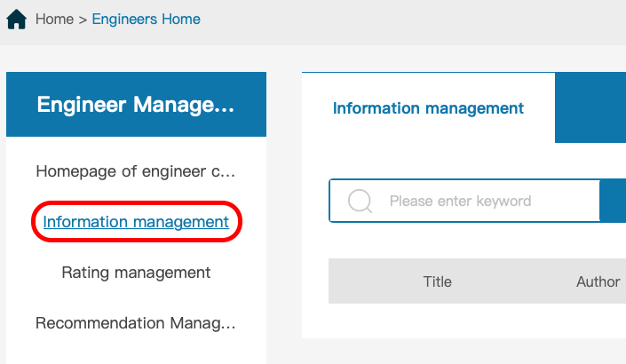Focus the Please enter keyword field
The image size is (626, 364).
coord(464,201)
